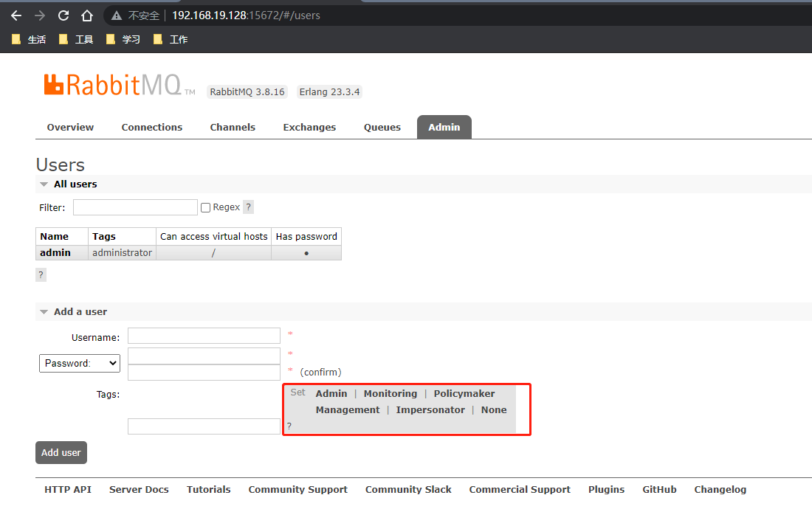Open the admin user row link
The image size is (812, 526).
tap(55, 252)
